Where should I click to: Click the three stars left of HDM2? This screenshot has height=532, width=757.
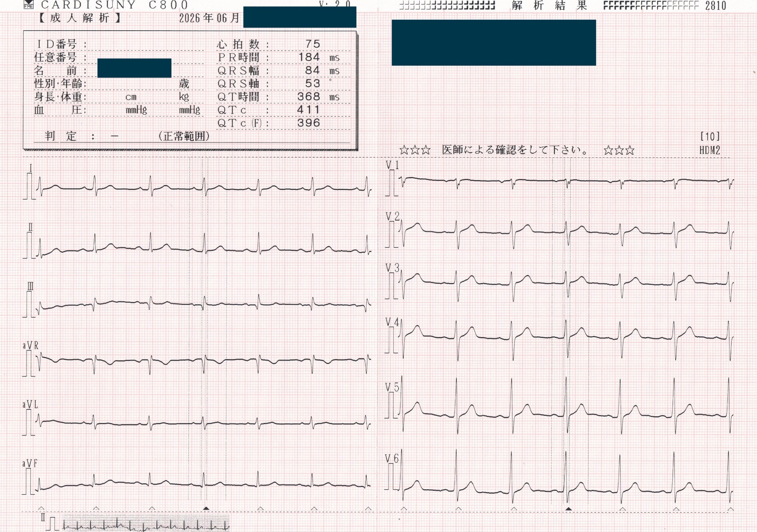tap(619, 150)
